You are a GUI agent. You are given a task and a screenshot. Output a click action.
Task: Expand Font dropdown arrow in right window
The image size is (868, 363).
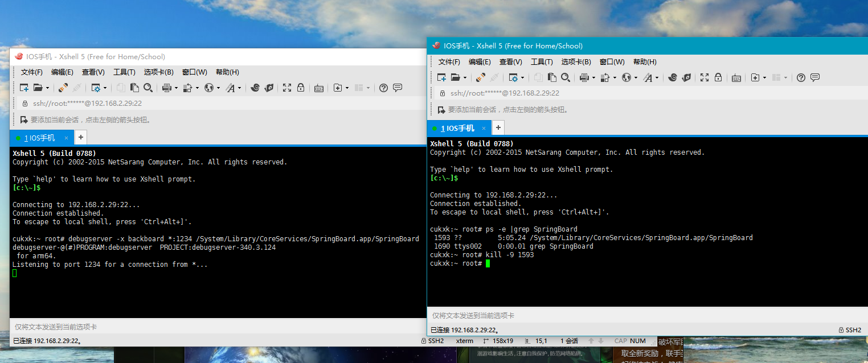pos(657,78)
